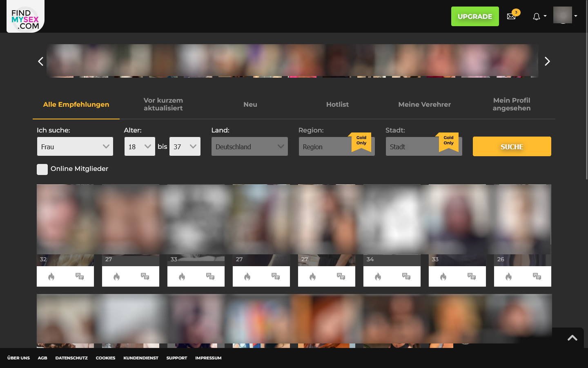Switch to Vor kurzem aktualisiert tab
This screenshot has height=368, width=588.
(163, 104)
